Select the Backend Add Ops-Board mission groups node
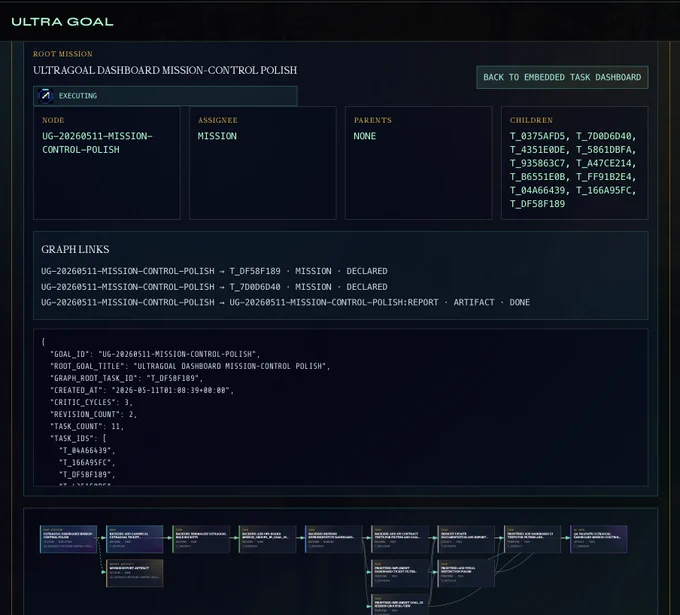Screen dimensions: 680x615 click(x=267, y=539)
